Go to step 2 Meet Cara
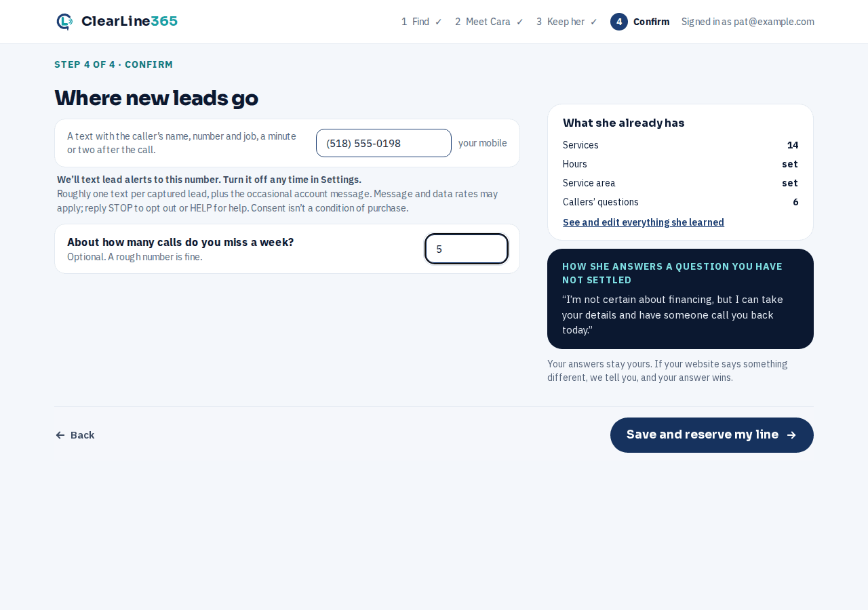868x610 pixels. [x=489, y=22]
